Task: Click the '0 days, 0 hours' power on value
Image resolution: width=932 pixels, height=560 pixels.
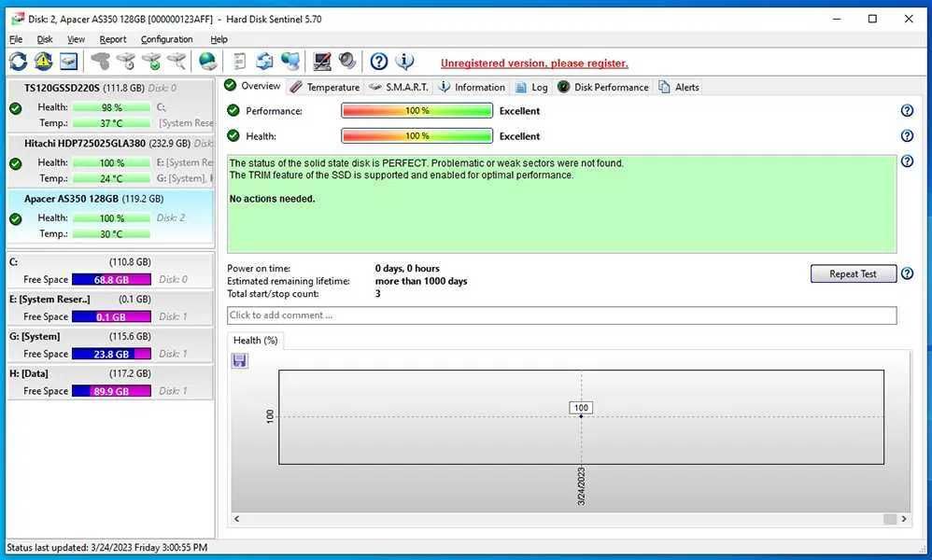Action: [407, 269]
